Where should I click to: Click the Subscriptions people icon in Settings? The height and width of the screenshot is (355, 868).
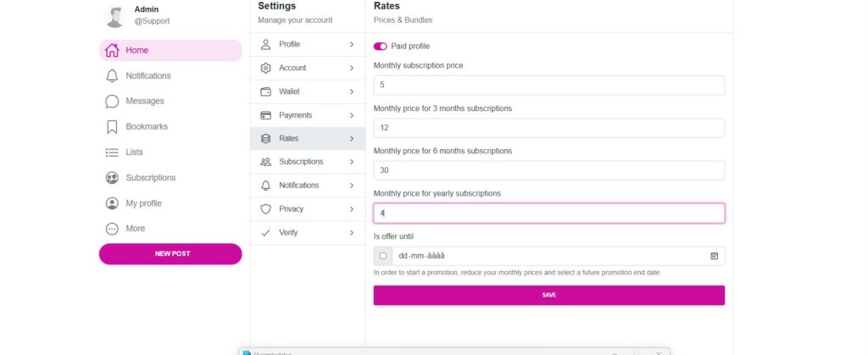[265, 162]
